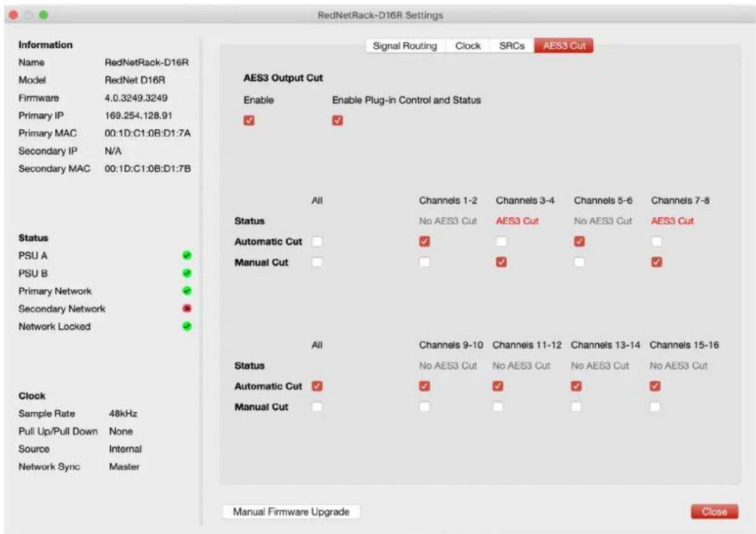
Task: Switch to the Signal Routing tab
Action: 405,46
